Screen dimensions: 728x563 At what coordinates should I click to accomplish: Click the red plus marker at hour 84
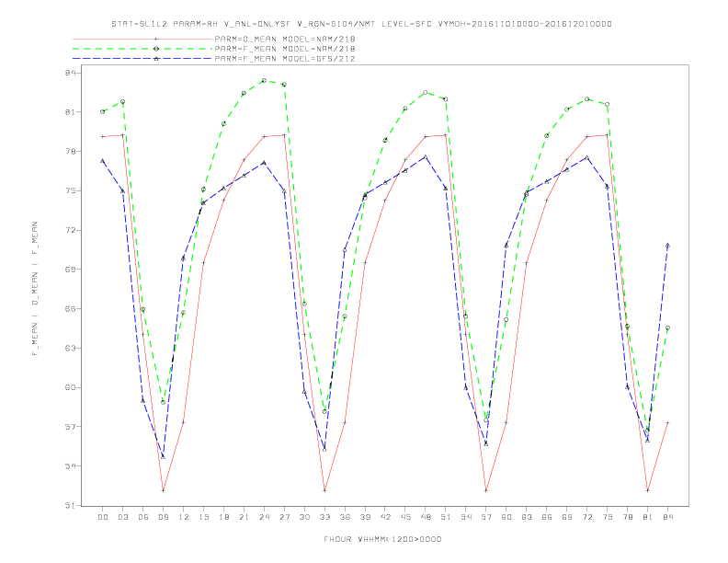667,422
